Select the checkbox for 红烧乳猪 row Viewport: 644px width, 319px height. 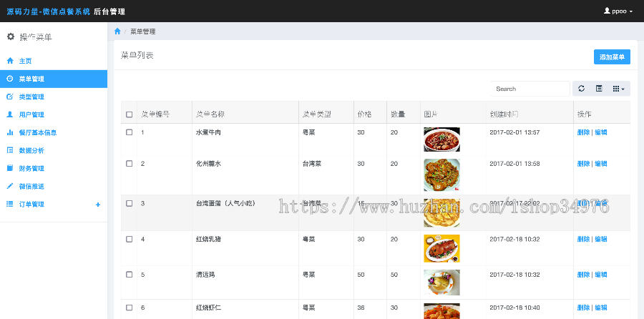click(129, 239)
